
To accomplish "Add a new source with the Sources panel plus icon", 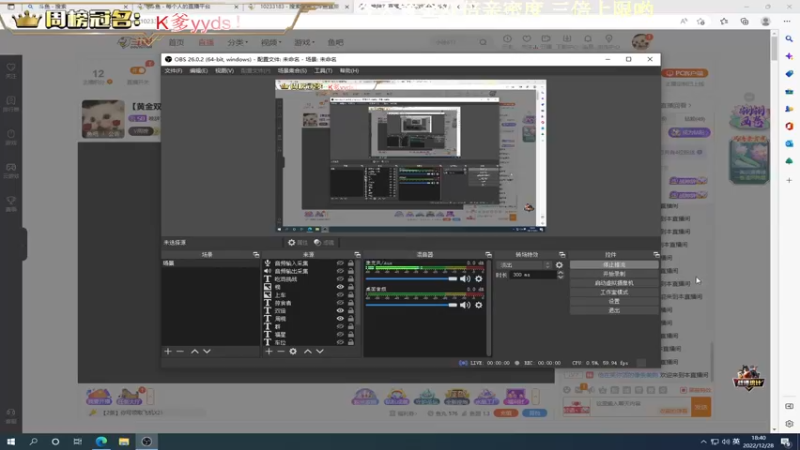I will click(x=269, y=352).
